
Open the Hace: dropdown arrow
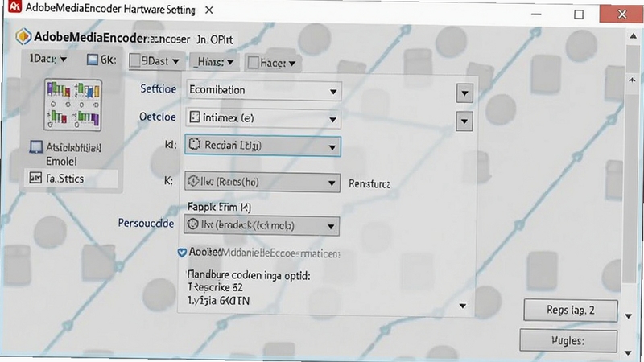[292, 64]
